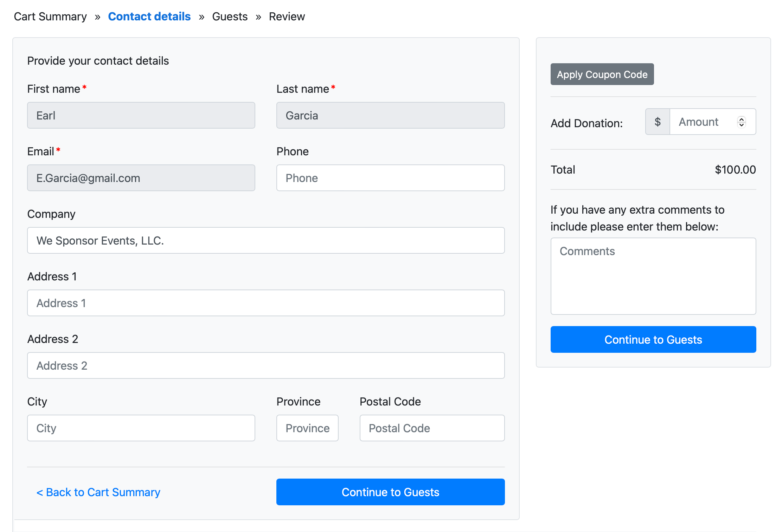Click the First name field with Earl

[141, 115]
